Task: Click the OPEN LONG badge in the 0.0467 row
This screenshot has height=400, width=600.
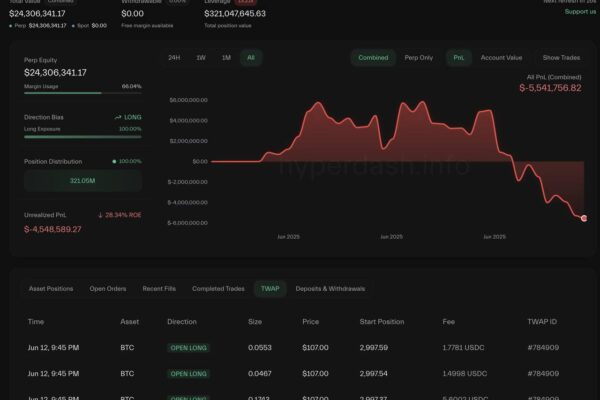Action: click(188, 374)
